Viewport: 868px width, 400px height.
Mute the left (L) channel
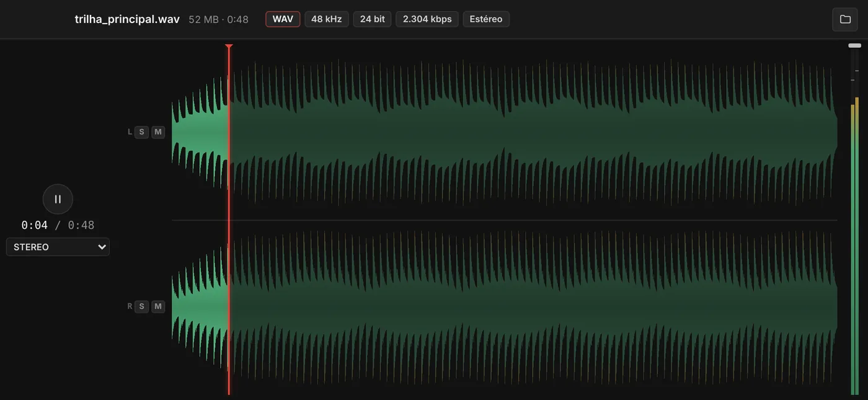[x=158, y=131]
